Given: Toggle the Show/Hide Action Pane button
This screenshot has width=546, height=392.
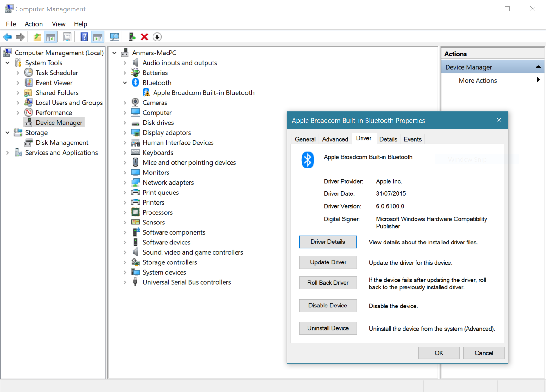Looking at the screenshot, I should tap(98, 37).
